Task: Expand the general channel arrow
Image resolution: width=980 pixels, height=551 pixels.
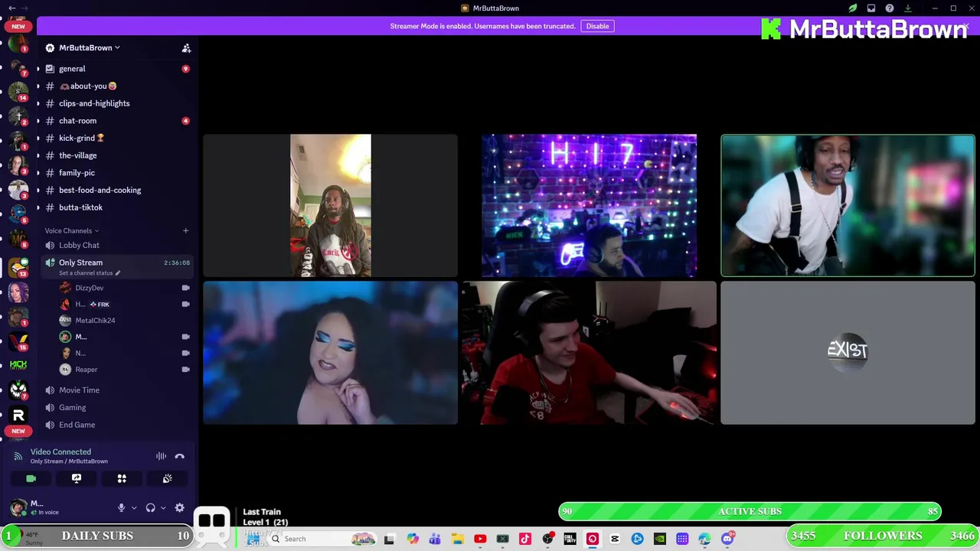Action: [38, 69]
